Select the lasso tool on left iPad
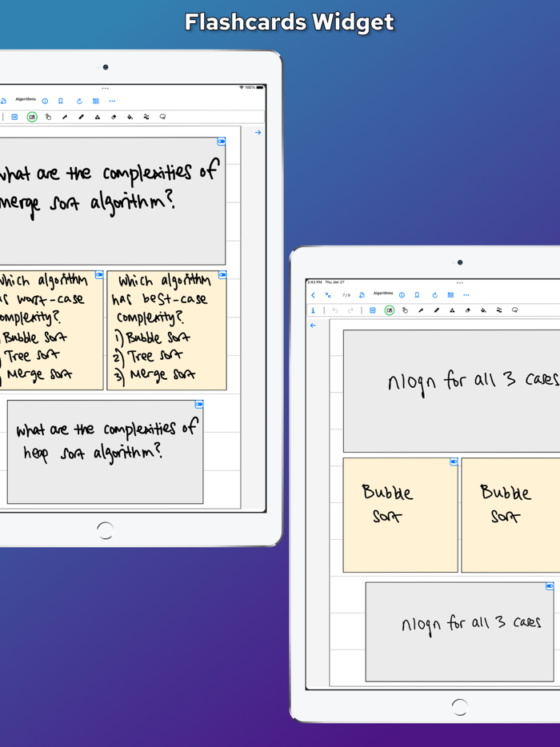 click(x=162, y=117)
